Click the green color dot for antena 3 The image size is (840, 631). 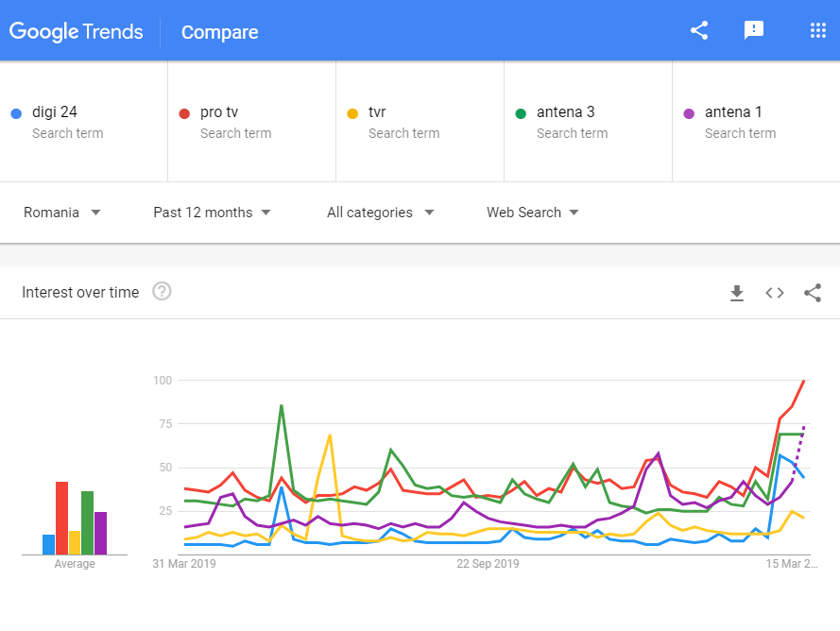point(520,112)
